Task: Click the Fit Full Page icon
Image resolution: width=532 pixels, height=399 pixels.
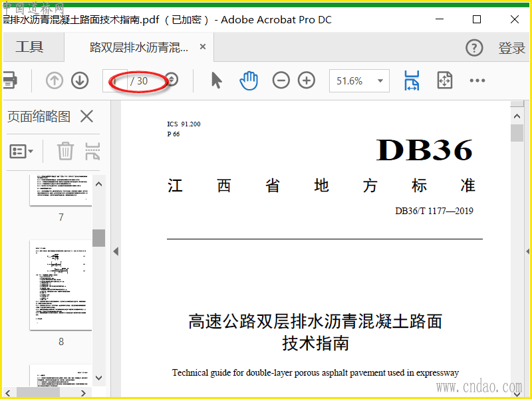Action: [x=445, y=80]
